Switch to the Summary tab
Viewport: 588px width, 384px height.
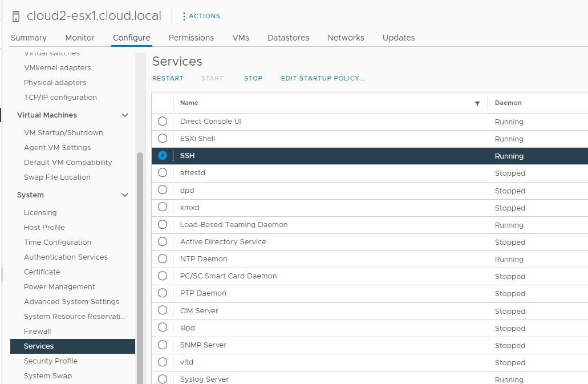(x=29, y=38)
